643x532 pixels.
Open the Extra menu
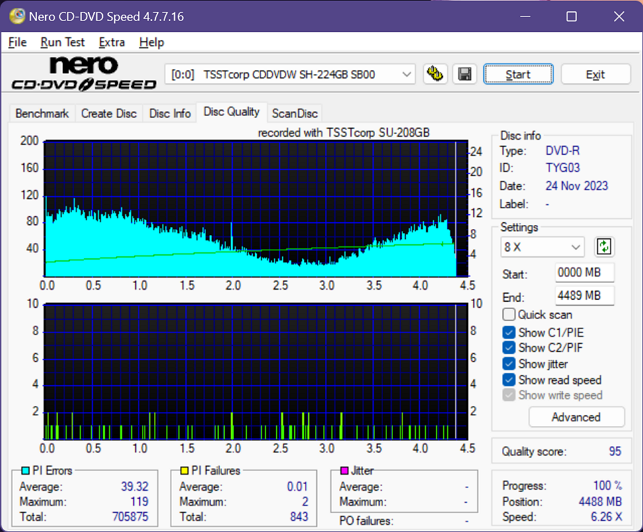(x=112, y=42)
